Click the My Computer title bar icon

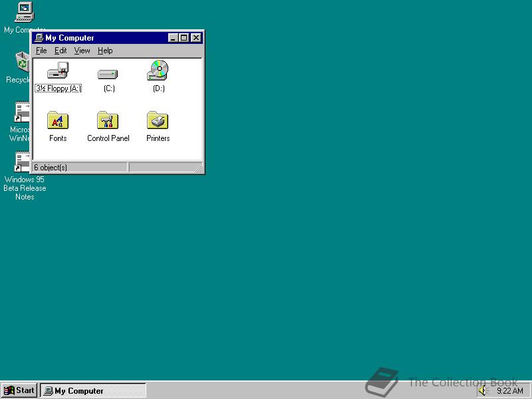click(39, 38)
